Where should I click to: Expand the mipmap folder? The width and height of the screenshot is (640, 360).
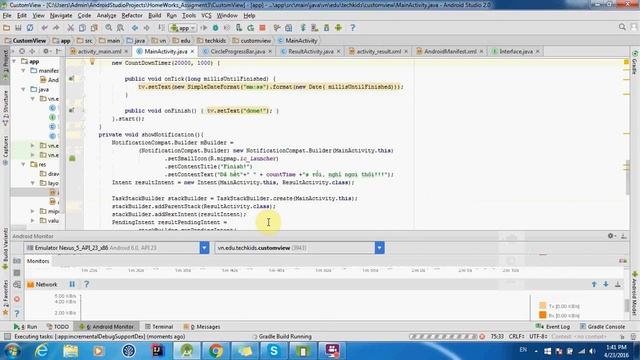33,211
